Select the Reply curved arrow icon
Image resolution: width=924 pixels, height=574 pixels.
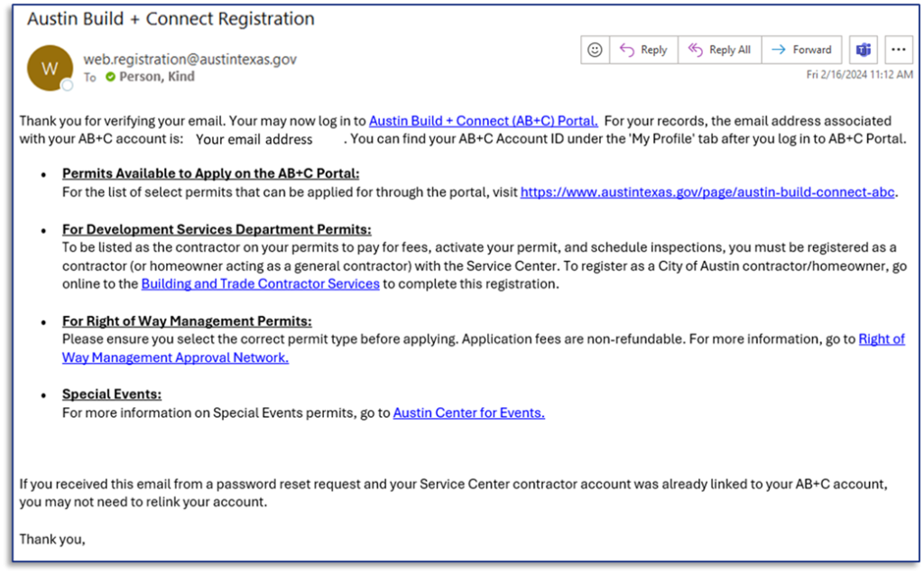(x=626, y=50)
